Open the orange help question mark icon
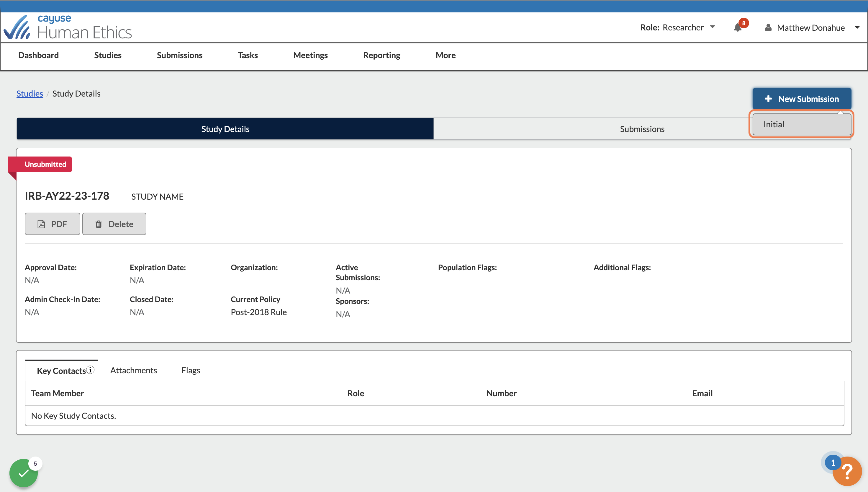The width and height of the screenshot is (868, 492). pyautogui.click(x=847, y=471)
